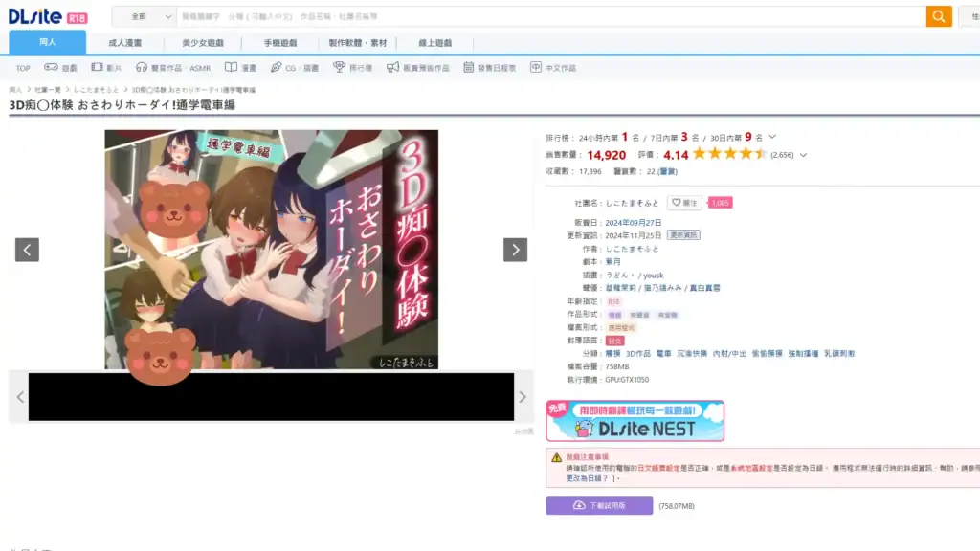Screen dimensions: 980x551
Task: Click the 下載試用版 trial download button
Action: [599, 505]
